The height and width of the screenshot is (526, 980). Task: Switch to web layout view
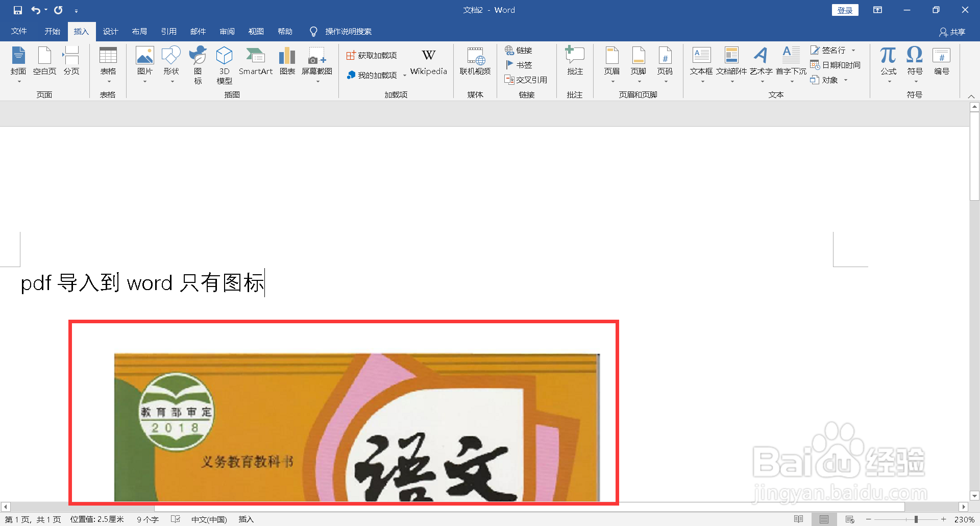(850, 519)
